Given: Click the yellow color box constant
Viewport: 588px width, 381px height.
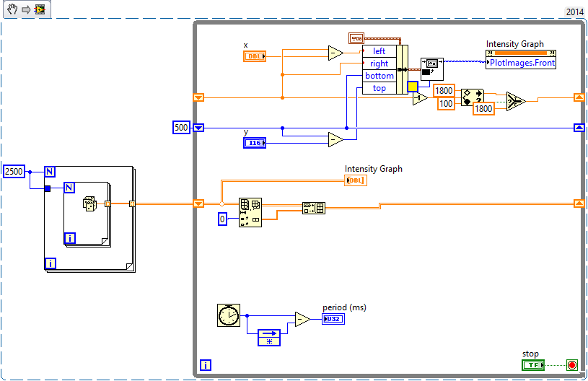Looking at the screenshot, I should pyautogui.click(x=413, y=87).
